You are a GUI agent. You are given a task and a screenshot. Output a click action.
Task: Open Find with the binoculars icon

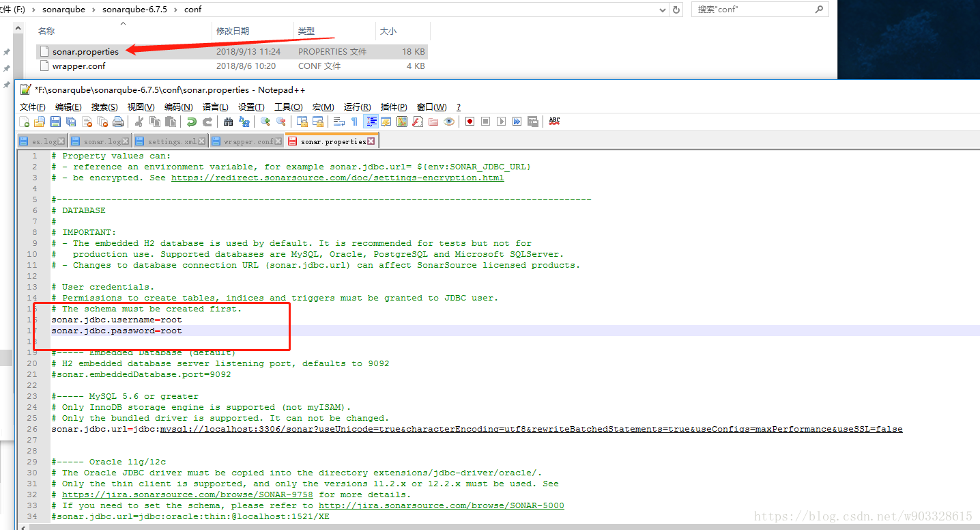pos(228,122)
